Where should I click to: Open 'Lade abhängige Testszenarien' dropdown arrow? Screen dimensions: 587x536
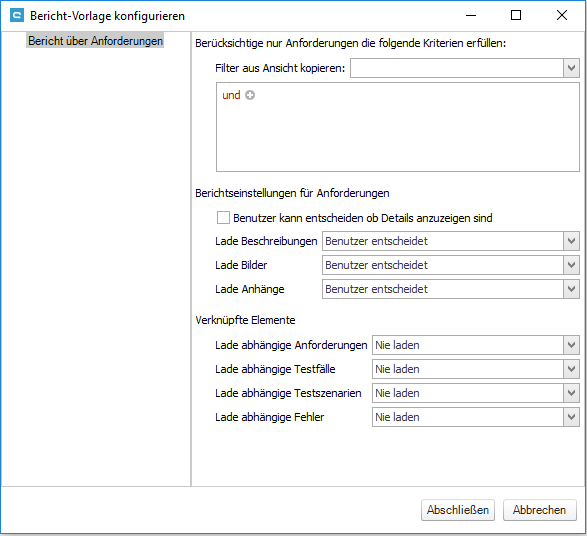click(571, 393)
